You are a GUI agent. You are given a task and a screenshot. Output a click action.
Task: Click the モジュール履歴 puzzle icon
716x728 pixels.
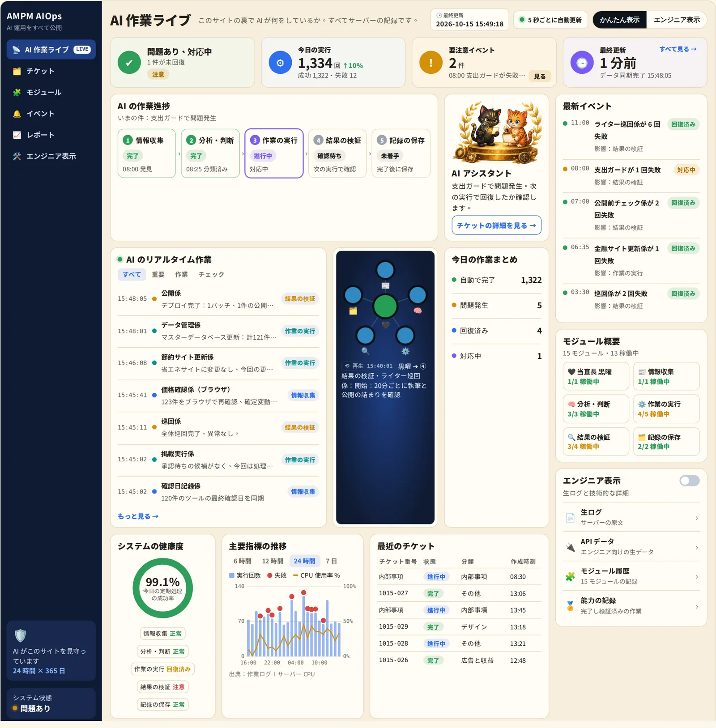click(x=570, y=576)
